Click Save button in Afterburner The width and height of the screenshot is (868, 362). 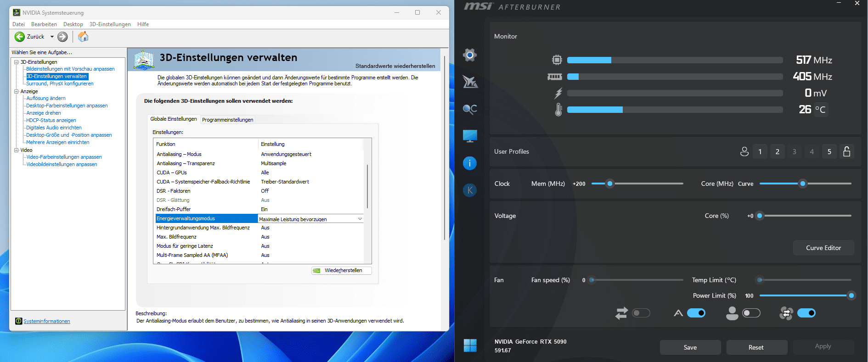point(690,347)
